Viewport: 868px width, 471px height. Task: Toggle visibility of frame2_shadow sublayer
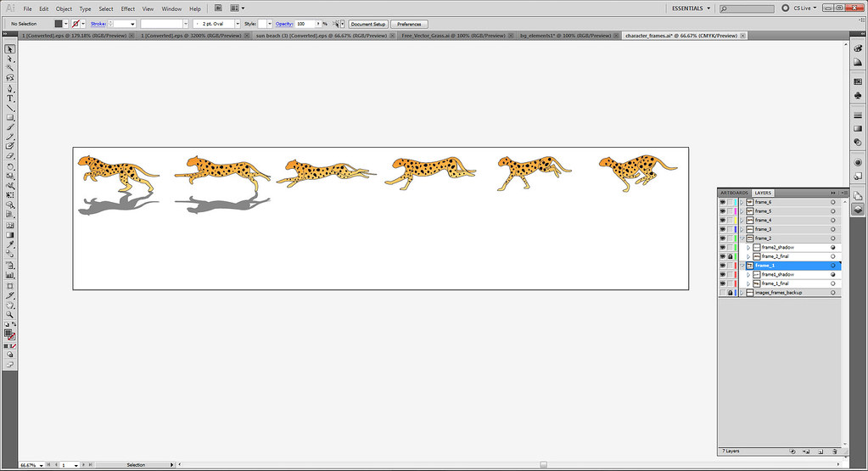(x=722, y=248)
